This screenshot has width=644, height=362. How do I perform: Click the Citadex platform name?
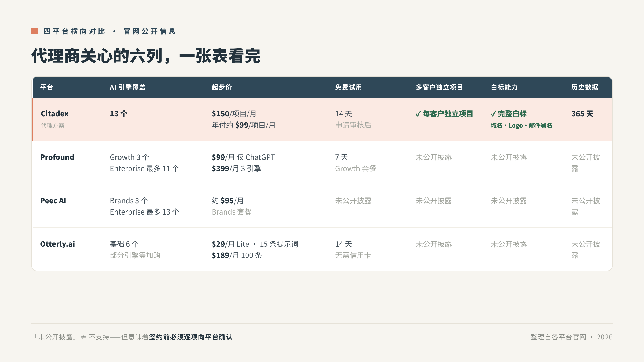point(55,114)
